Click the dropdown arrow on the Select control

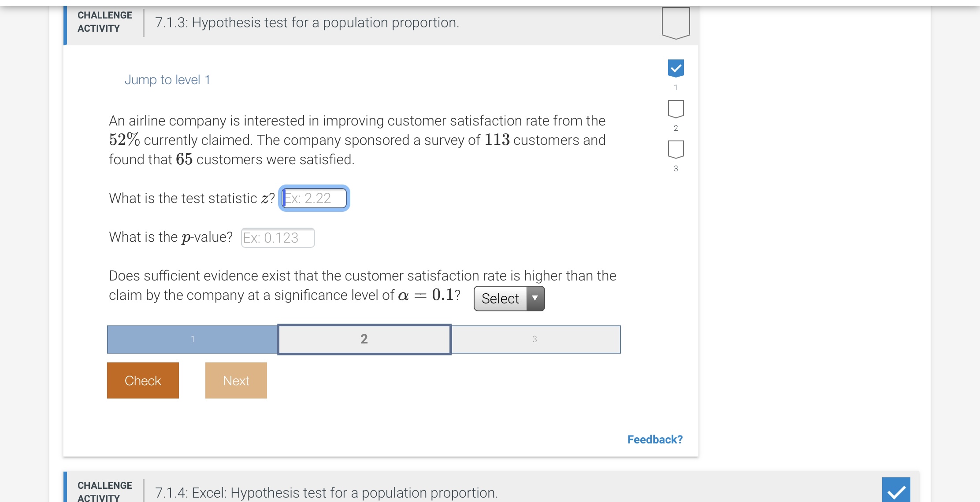click(535, 299)
